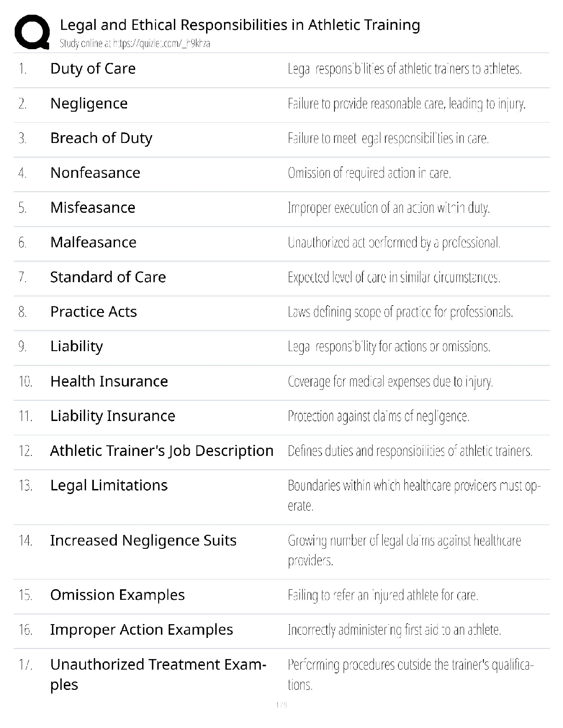Click the definition of Unauthorized Treatment Examples
The image size is (563, 728).
410,674
